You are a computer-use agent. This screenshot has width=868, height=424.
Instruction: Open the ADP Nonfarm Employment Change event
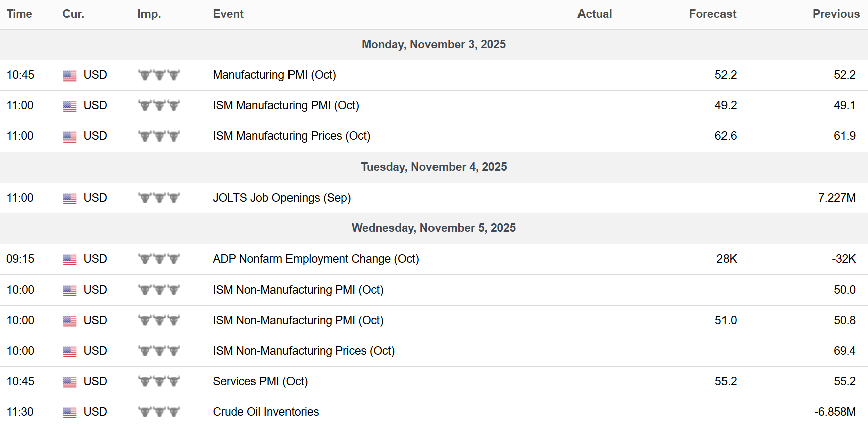(316, 259)
